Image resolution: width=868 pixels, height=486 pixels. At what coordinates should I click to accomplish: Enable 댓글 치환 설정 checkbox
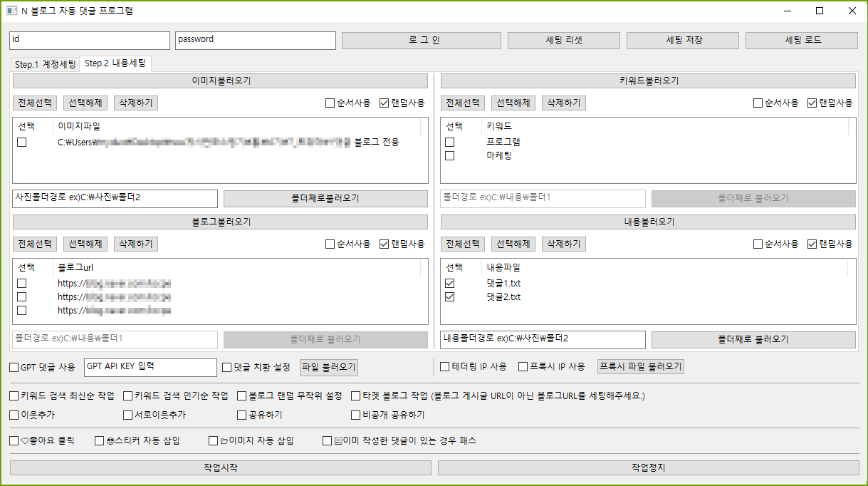tap(227, 367)
